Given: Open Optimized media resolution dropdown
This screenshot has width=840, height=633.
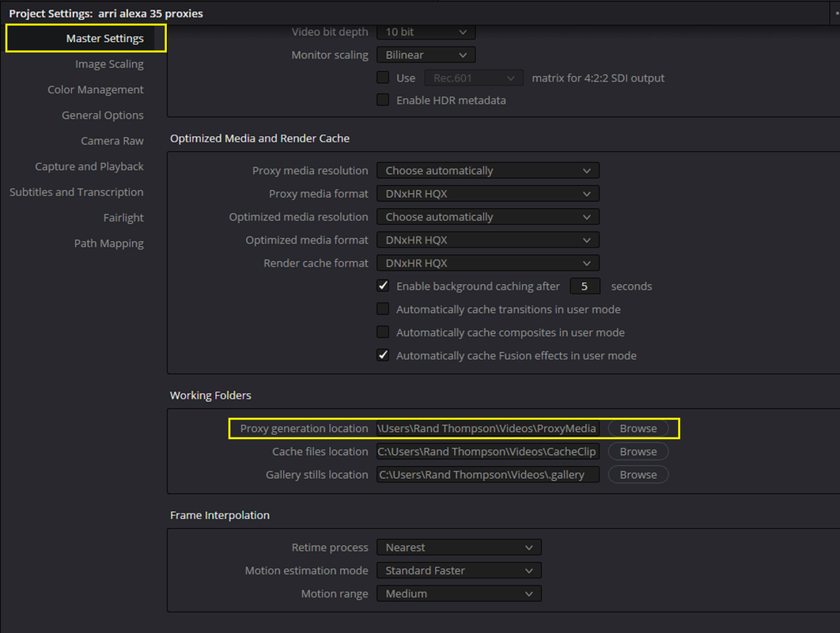Looking at the screenshot, I should [488, 217].
